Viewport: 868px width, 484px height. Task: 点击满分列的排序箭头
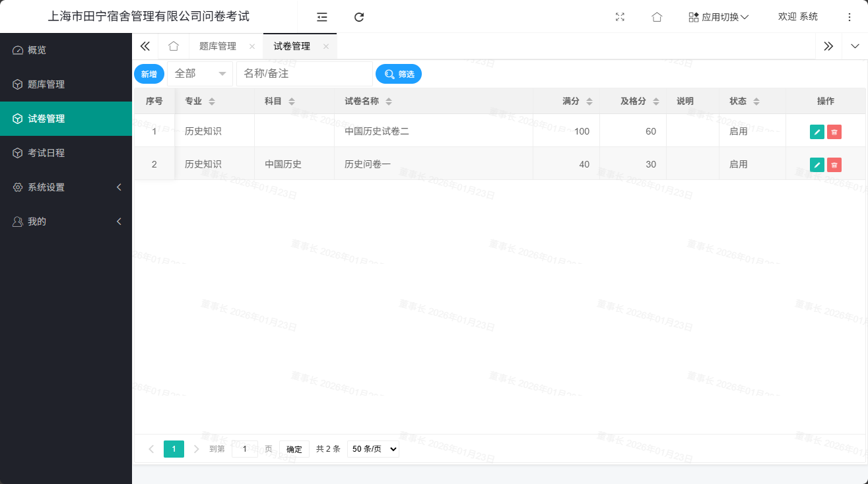589,101
